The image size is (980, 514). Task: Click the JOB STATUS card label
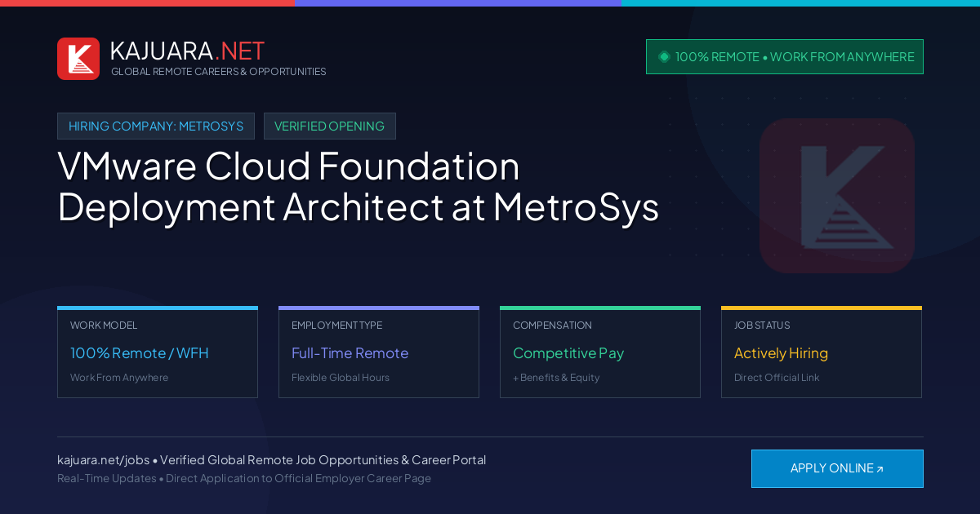pos(762,326)
